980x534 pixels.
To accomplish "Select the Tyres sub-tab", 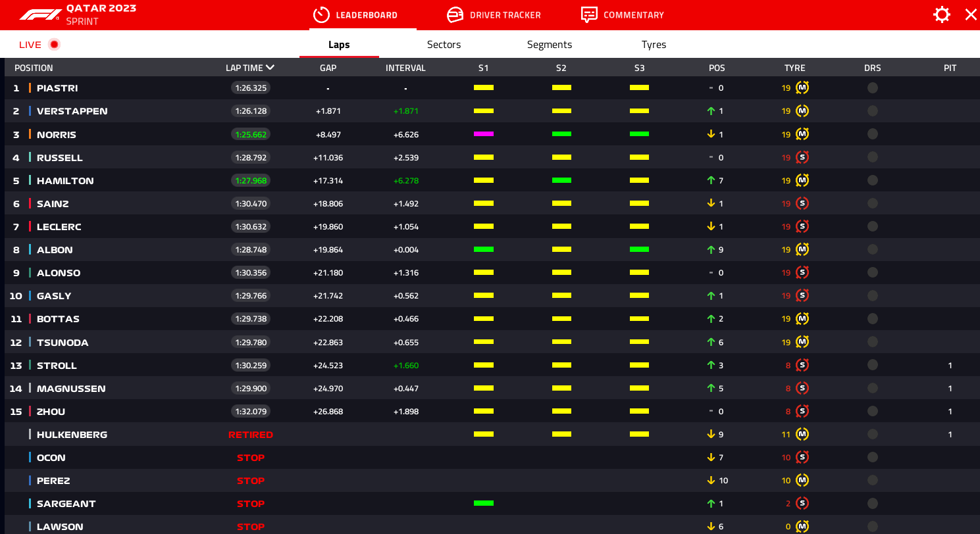I will (x=654, y=45).
